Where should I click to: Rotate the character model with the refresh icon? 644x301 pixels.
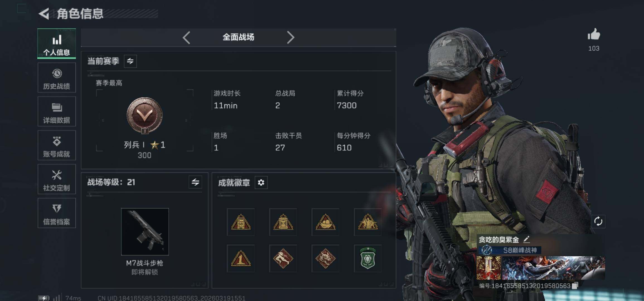(598, 222)
